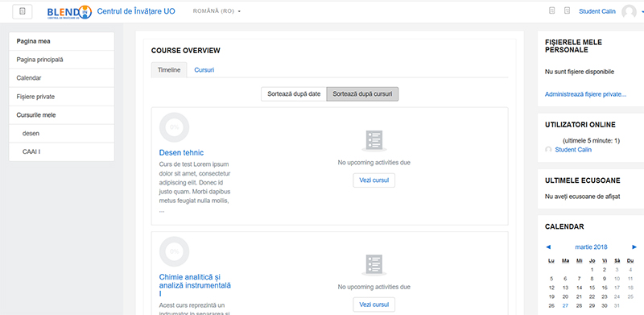Select Sortează după date

[x=294, y=93]
